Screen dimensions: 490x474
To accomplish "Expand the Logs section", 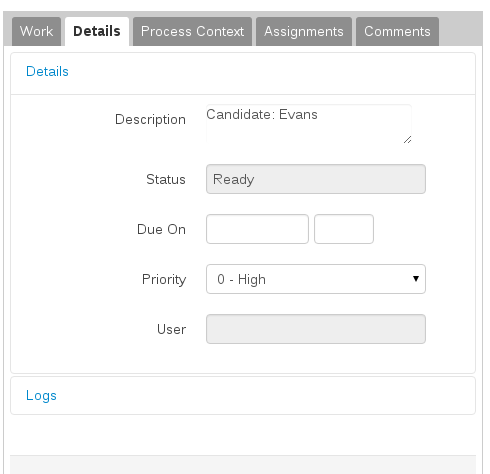I will 41,395.
